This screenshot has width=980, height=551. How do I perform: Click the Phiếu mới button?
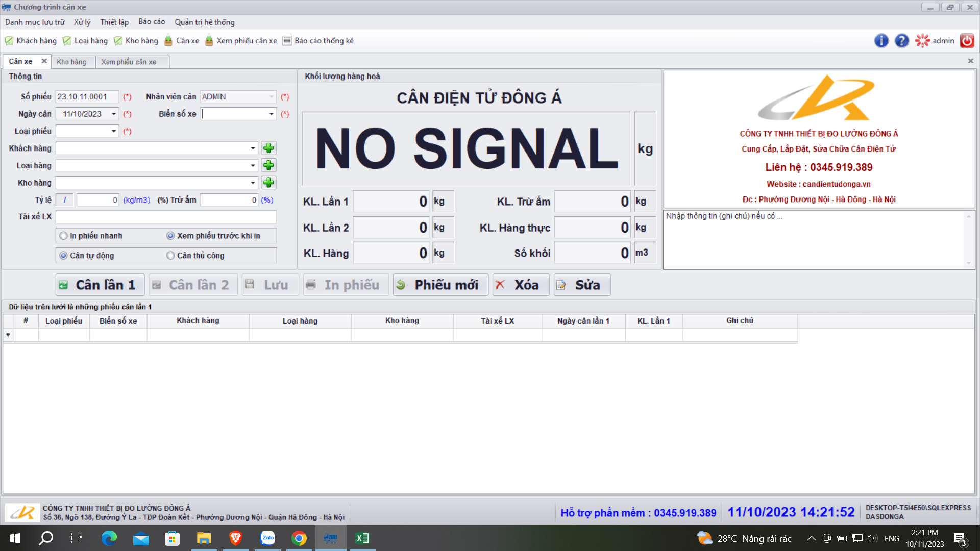[x=440, y=285]
